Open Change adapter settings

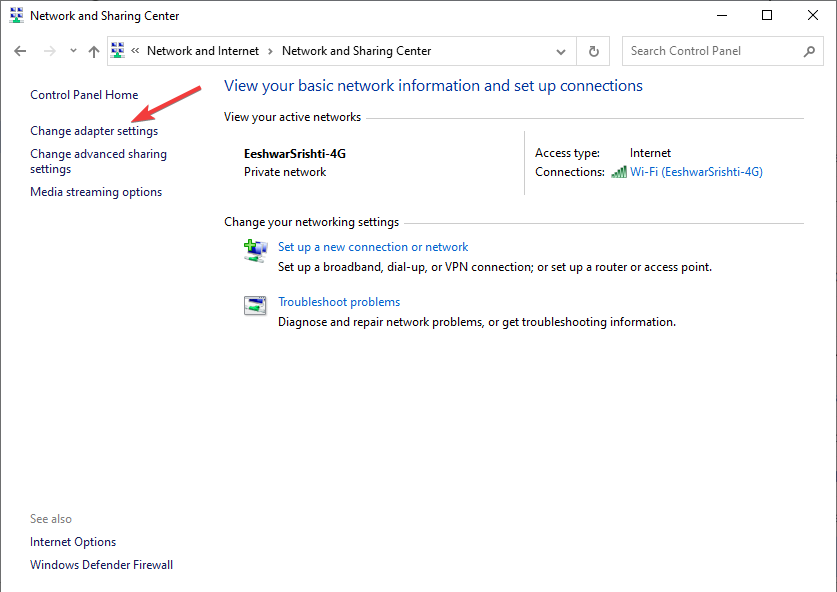click(94, 131)
